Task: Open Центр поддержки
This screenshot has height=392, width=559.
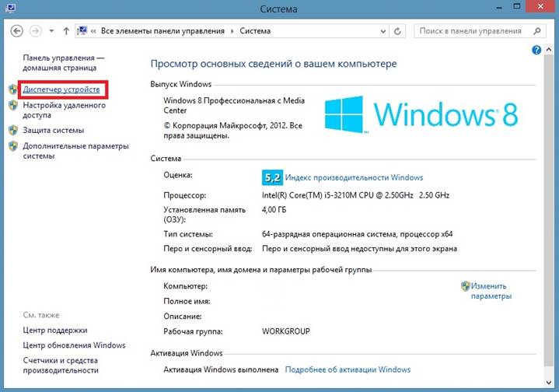Action: (55, 331)
